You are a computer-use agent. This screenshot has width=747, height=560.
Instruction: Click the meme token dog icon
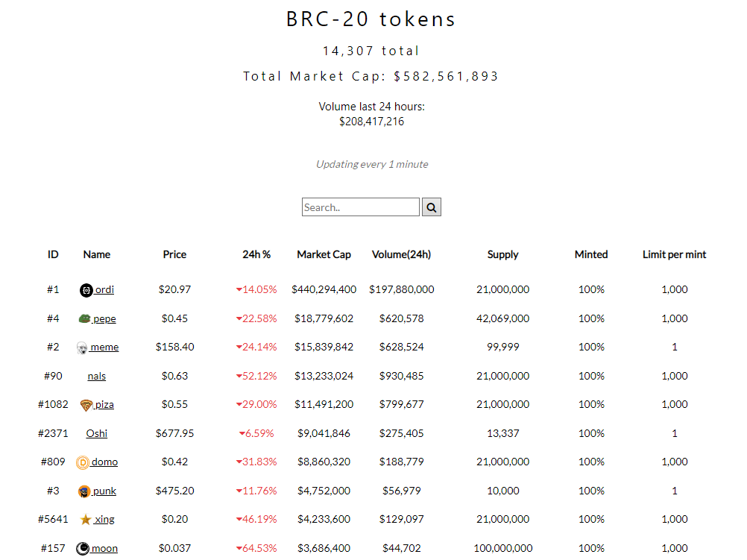pos(82,347)
